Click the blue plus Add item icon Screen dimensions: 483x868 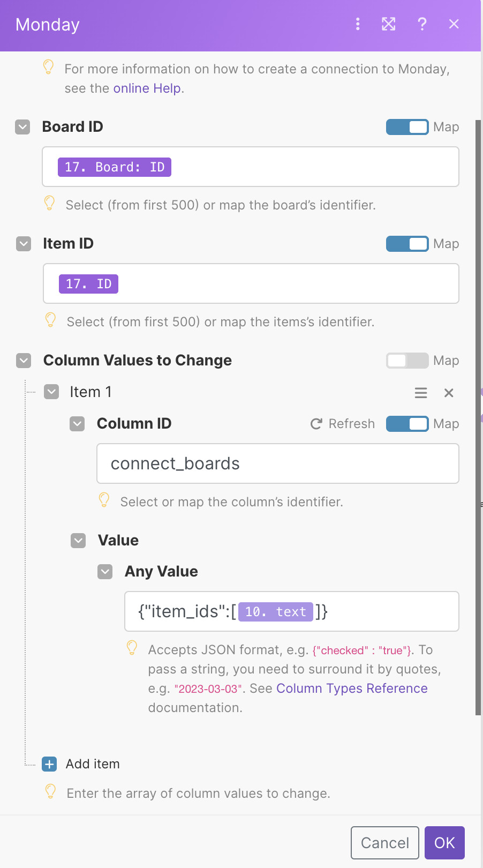click(49, 764)
